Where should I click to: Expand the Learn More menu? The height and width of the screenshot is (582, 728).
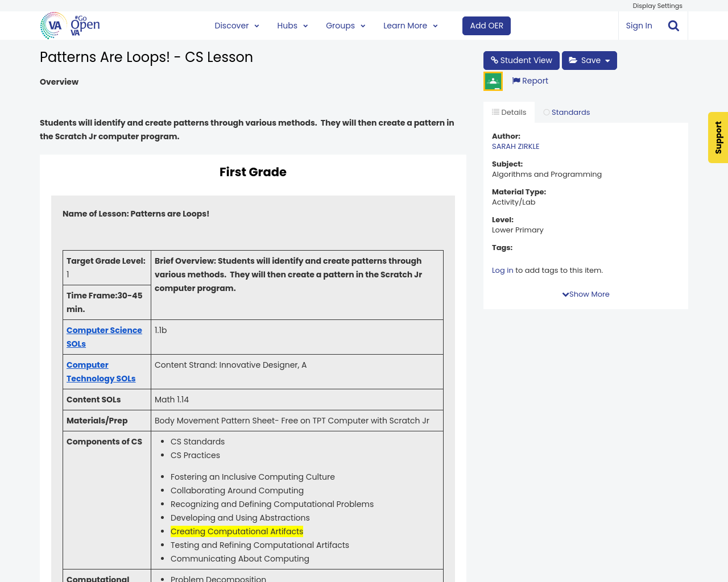pyautogui.click(x=410, y=26)
